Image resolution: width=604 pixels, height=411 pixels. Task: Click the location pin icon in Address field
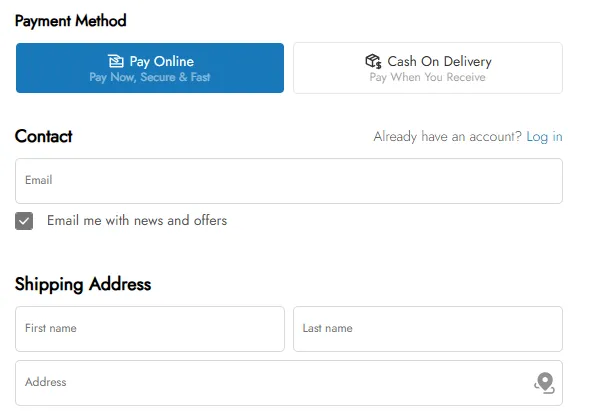[x=544, y=382]
